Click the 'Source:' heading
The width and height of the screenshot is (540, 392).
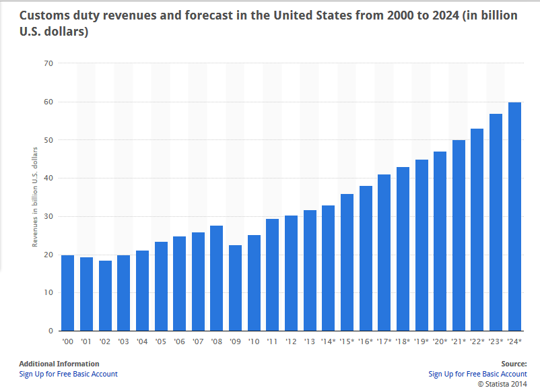click(514, 364)
